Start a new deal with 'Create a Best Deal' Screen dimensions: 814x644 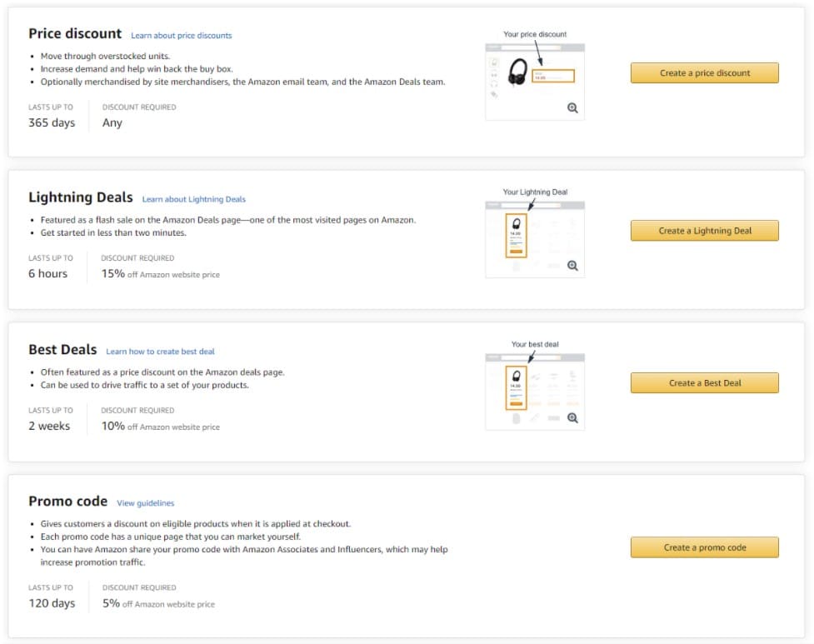(704, 383)
